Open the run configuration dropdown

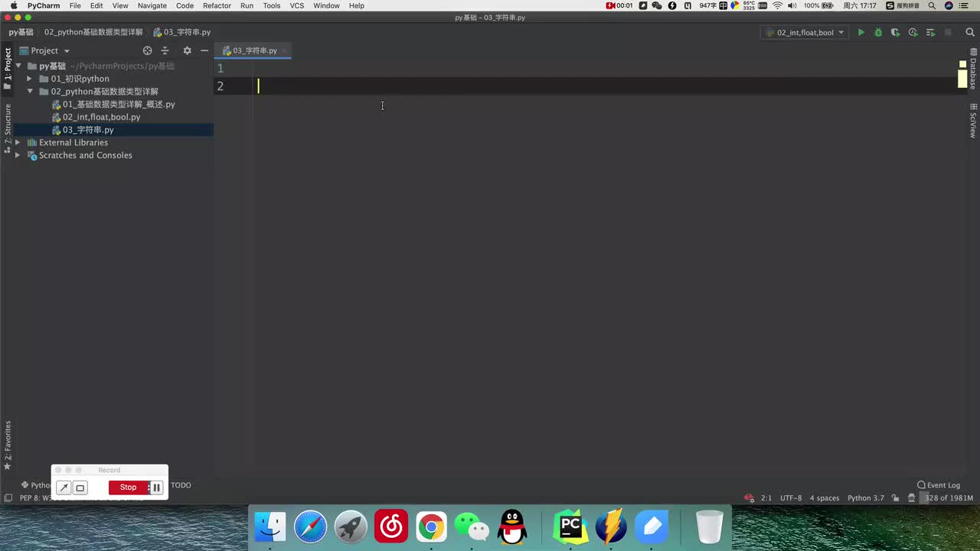click(805, 33)
